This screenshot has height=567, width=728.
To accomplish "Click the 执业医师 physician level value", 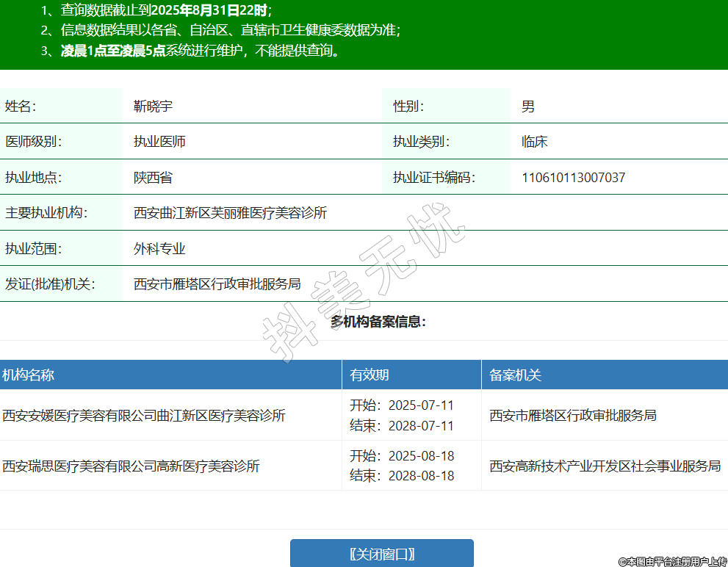I will 159,142.
